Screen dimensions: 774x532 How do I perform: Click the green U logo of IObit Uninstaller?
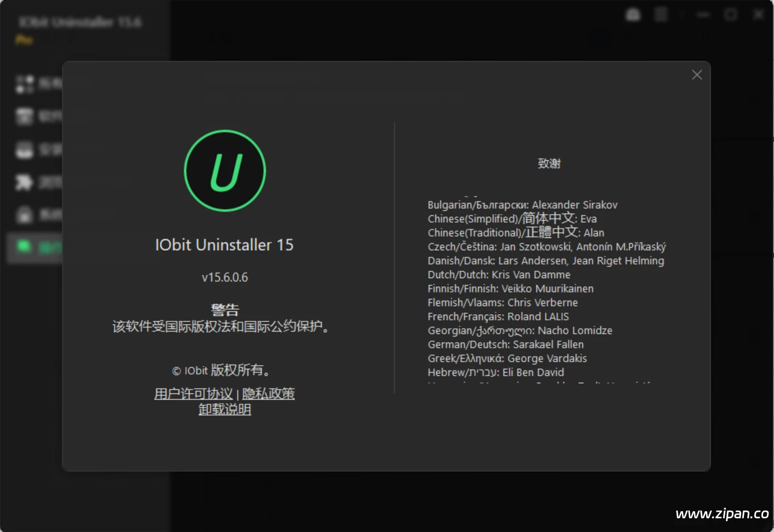pyautogui.click(x=225, y=171)
